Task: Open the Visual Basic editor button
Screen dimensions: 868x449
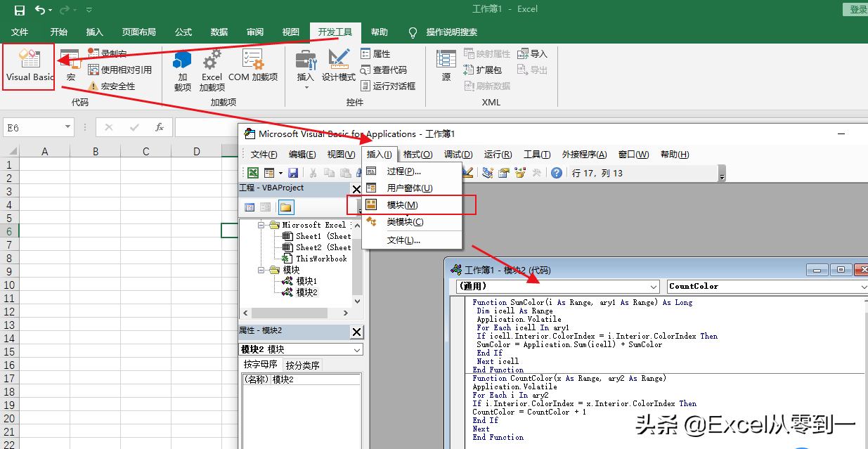Action: pos(29,66)
